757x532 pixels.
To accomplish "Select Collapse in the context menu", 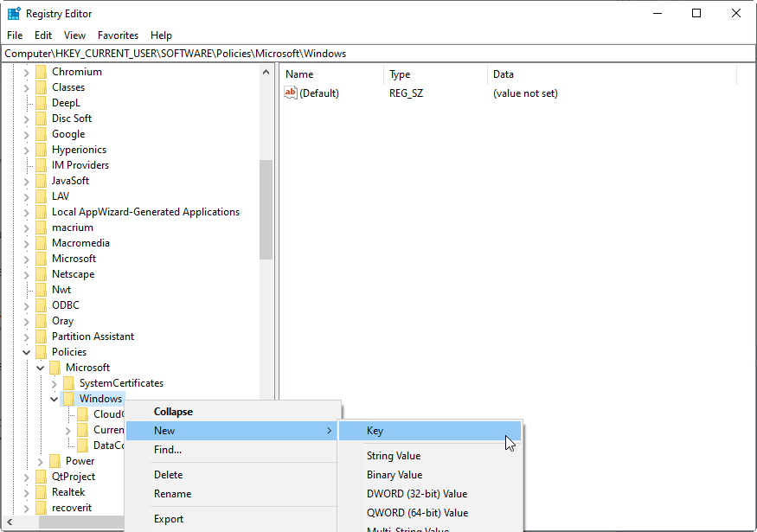I will (232, 412).
